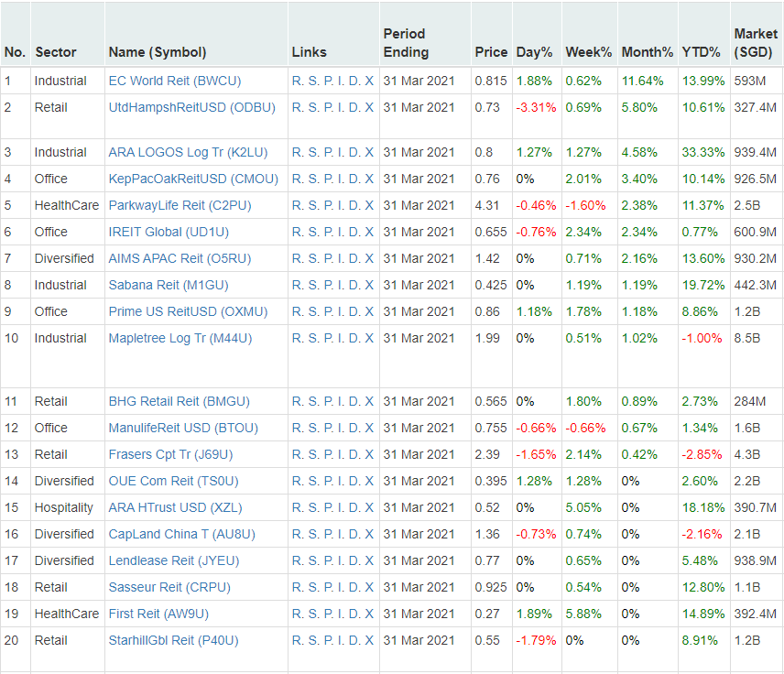
Task: Click the I link in Sasseur Reit row
Action: point(341,587)
